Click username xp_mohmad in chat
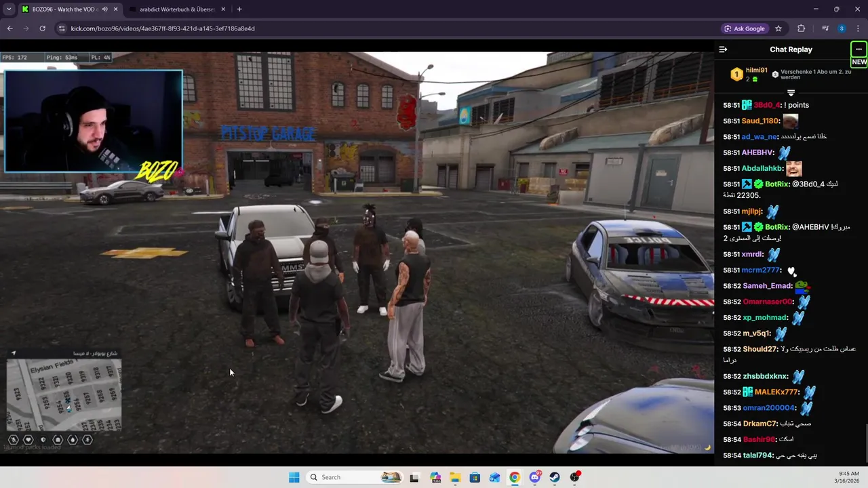This screenshot has width=868, height=488. 764,317
